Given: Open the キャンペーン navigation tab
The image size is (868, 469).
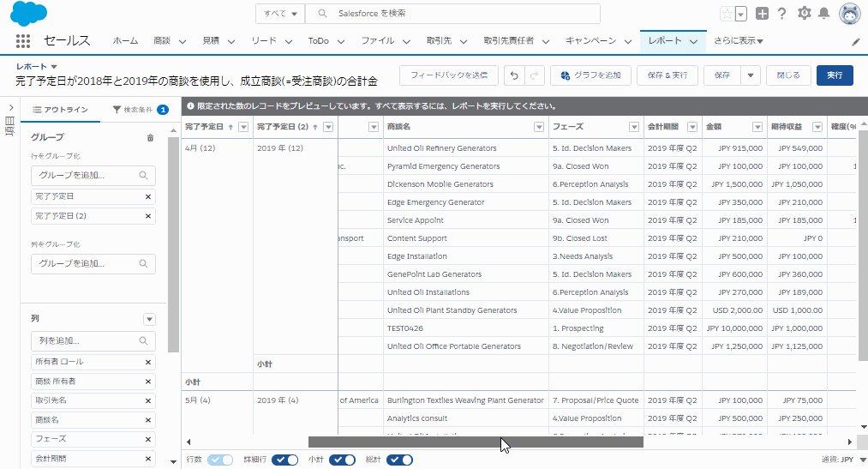Looking at the screenshot, I should tap(590, 41).
